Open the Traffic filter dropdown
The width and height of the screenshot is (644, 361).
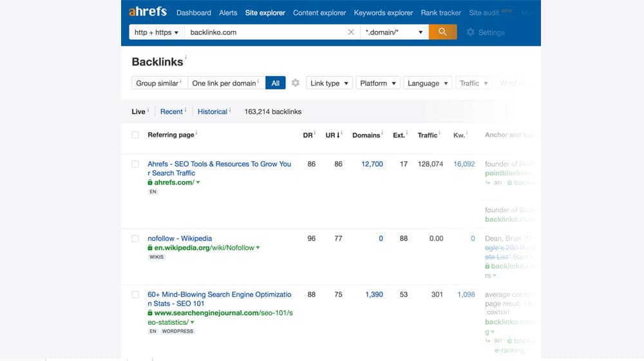pyautogui.click(x=473, y=83)
